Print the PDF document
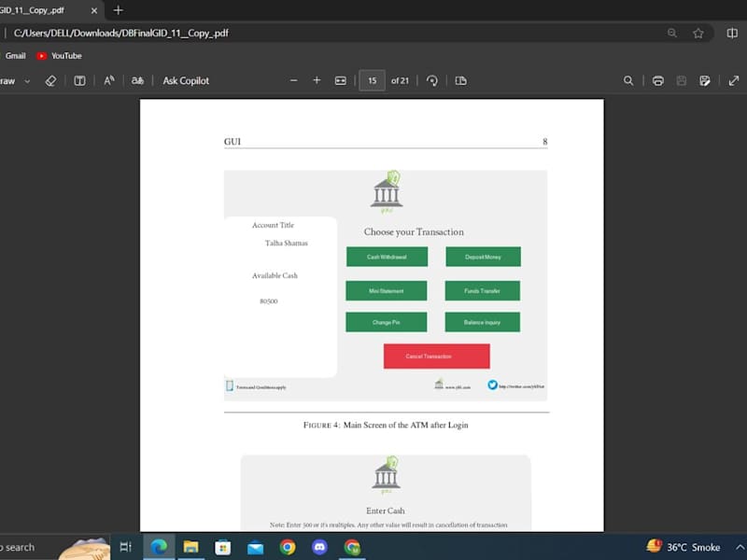 point(658,81)
